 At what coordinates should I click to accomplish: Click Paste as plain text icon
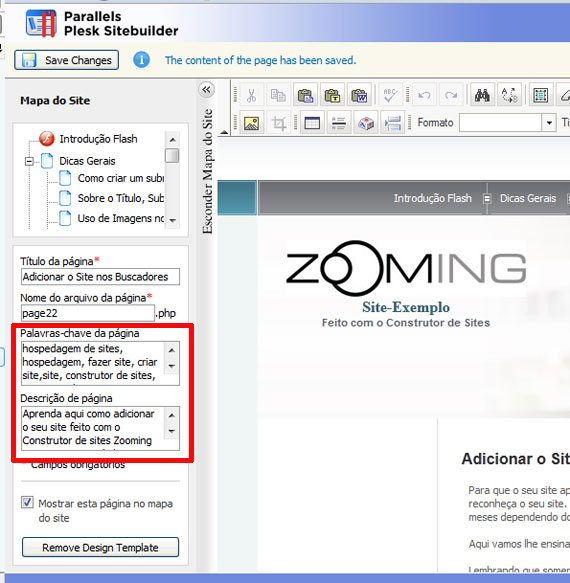pos(332,95)
